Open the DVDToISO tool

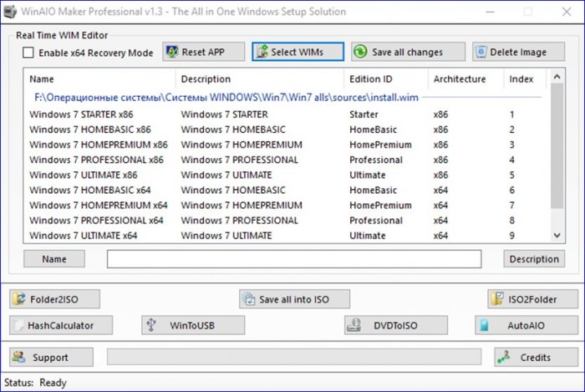396,325
